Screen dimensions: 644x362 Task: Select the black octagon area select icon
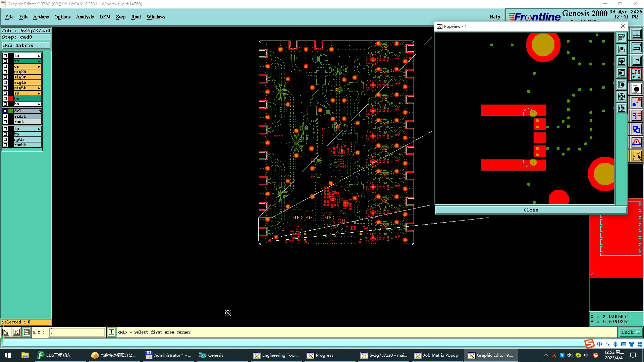coord(636,89)
